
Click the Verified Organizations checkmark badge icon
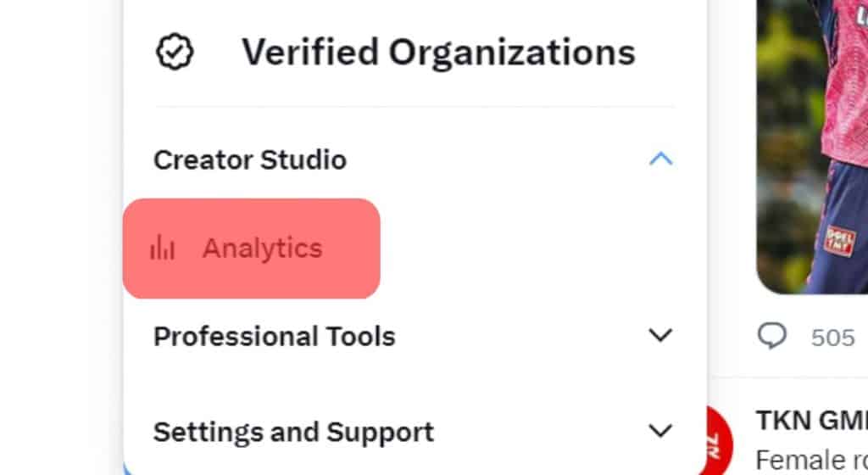click(x=175, y=52)
